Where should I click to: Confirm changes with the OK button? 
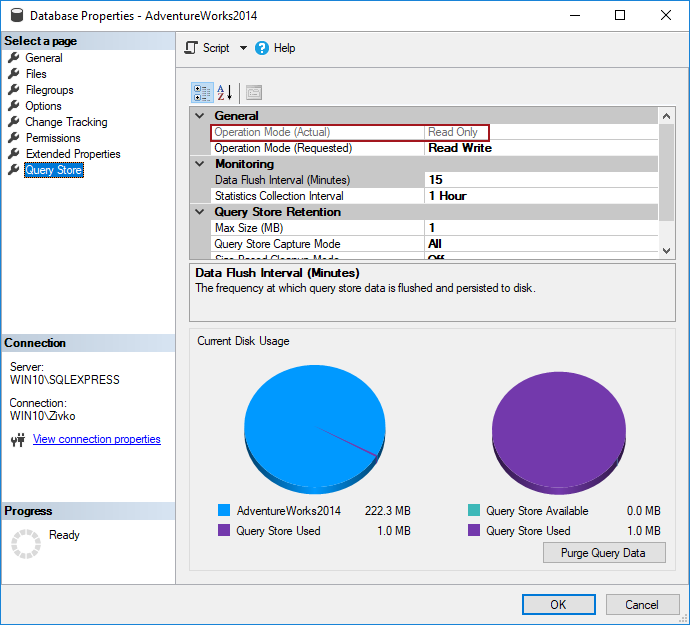pyautogui.click(x=558, y=604)
